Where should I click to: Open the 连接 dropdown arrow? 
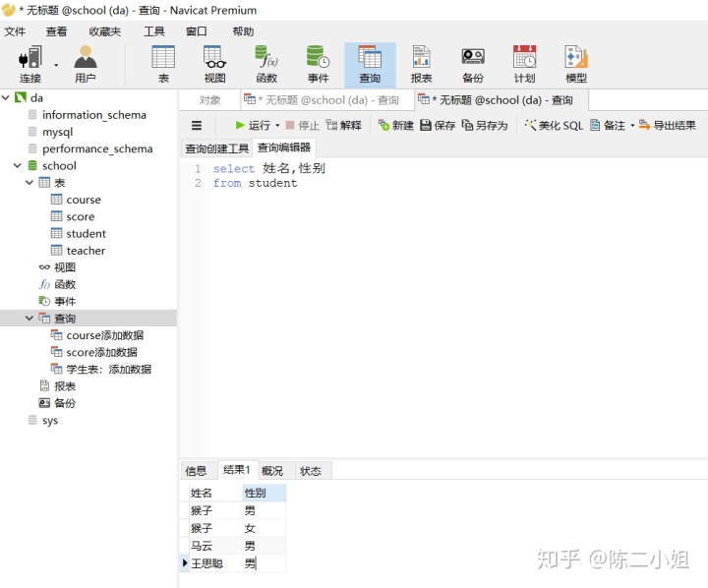click(56, 65)
